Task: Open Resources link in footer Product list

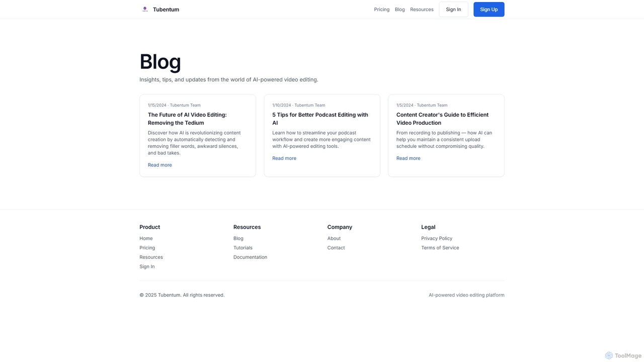Action: pyautogui.click(x=151, y=257)
